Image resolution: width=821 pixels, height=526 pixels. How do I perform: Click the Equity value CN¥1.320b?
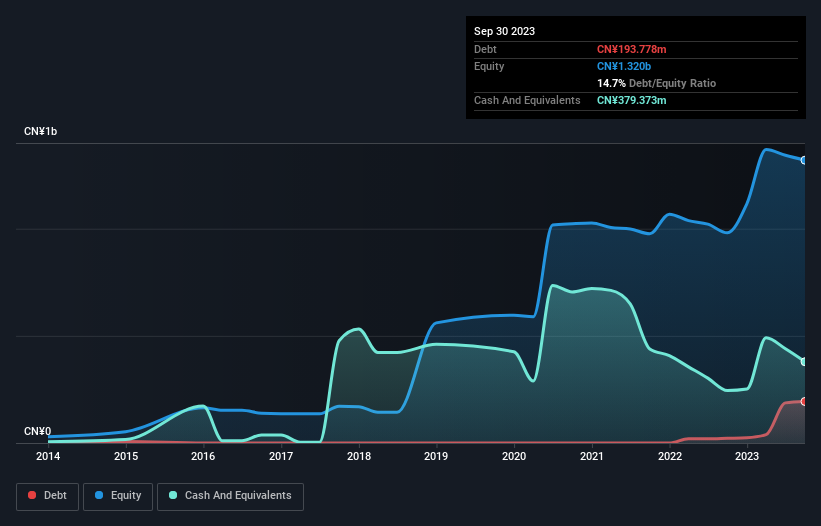point(624,66)
